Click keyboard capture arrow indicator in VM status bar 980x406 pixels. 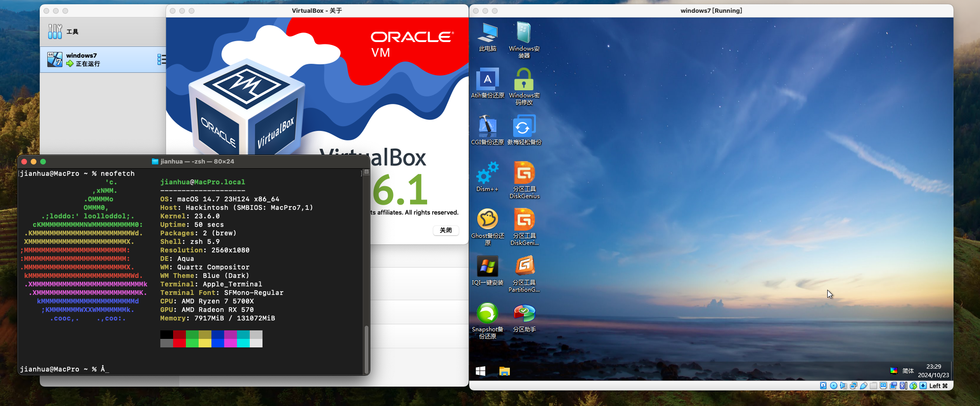[923, 386]
